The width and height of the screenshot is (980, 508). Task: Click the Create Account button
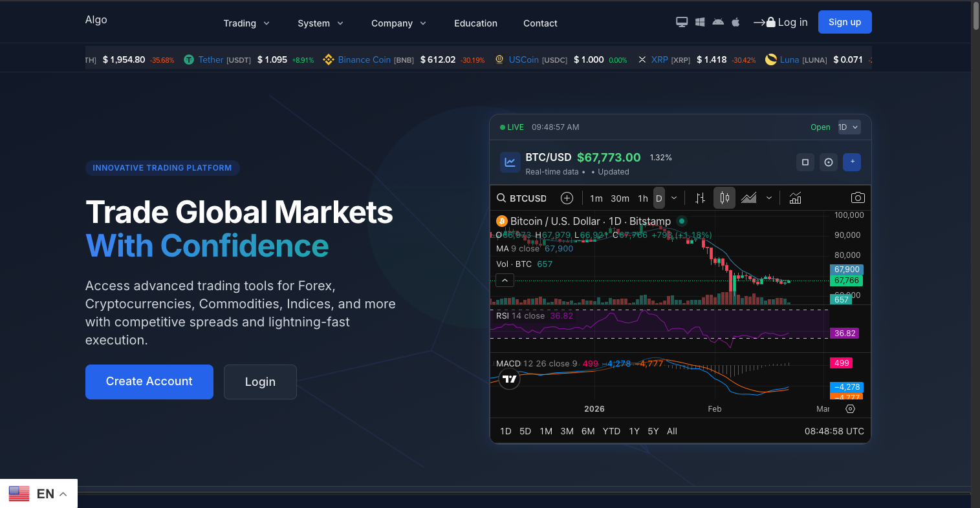[149, 382]
